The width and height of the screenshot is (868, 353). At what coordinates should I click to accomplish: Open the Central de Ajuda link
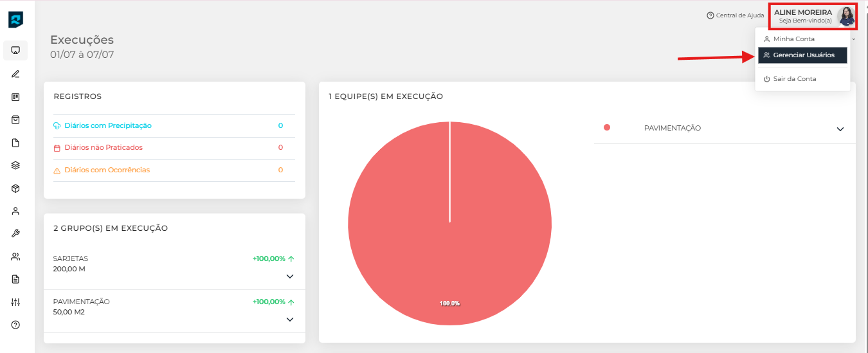(735, 15)
